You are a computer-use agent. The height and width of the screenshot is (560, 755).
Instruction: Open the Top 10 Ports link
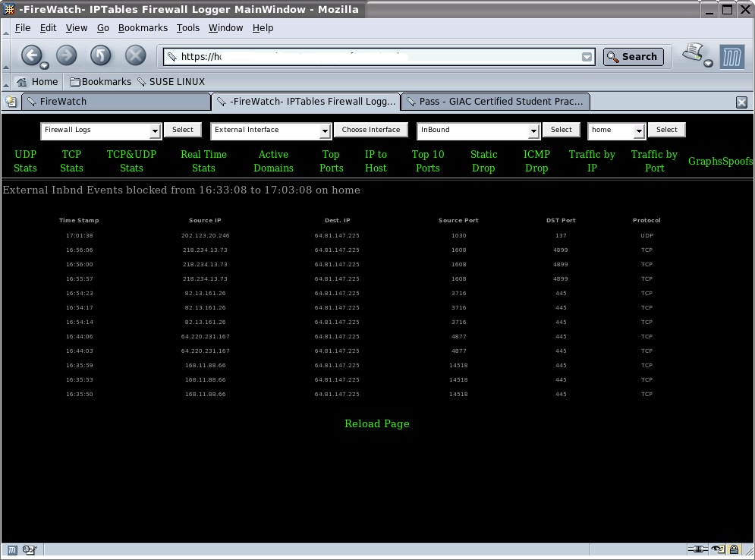[428, 161]
